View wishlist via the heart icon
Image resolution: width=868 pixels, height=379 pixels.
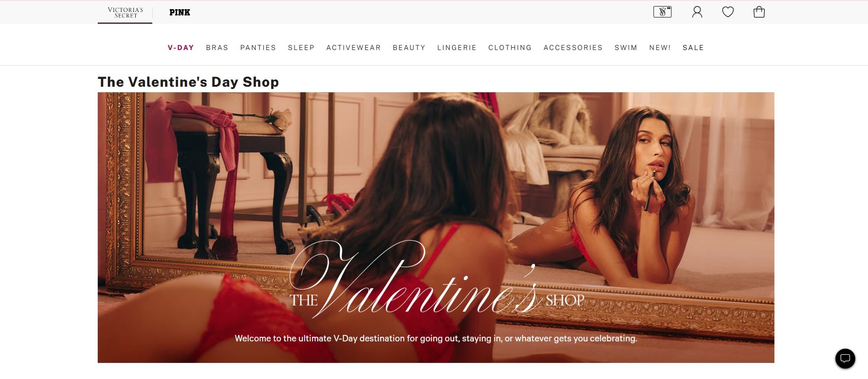728,12
